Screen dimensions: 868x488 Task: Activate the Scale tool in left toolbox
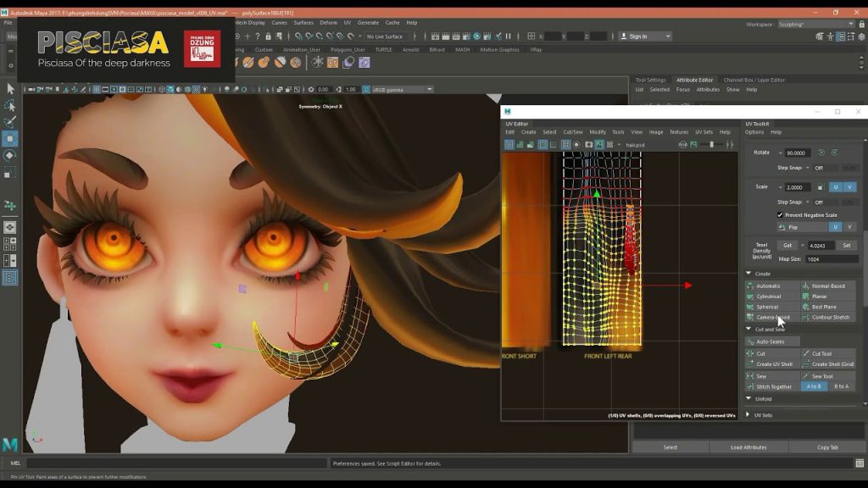tap(10, 174)
